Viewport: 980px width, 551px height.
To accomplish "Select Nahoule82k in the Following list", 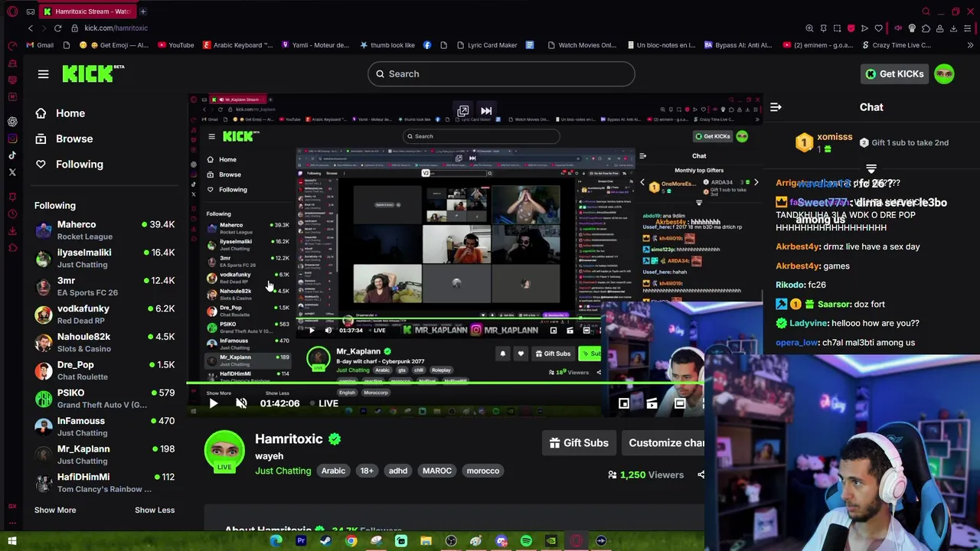I will pyautogui.click(x=105, y=342).
